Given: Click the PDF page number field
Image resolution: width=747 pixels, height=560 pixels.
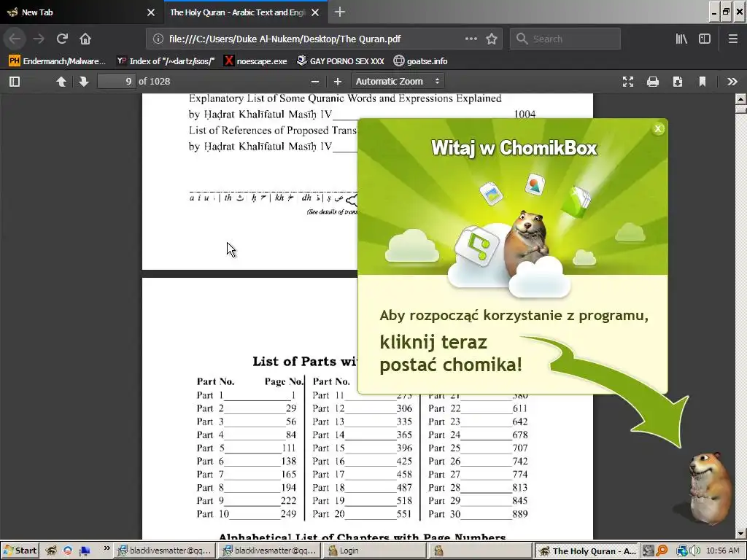Looking at the screenshot, I should [x=116, y=82].
